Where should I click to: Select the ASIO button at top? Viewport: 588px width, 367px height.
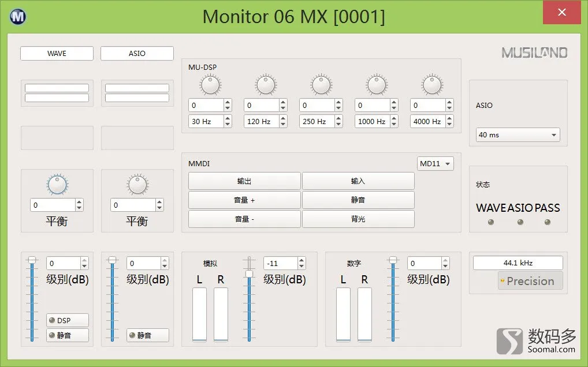point(137,53)
